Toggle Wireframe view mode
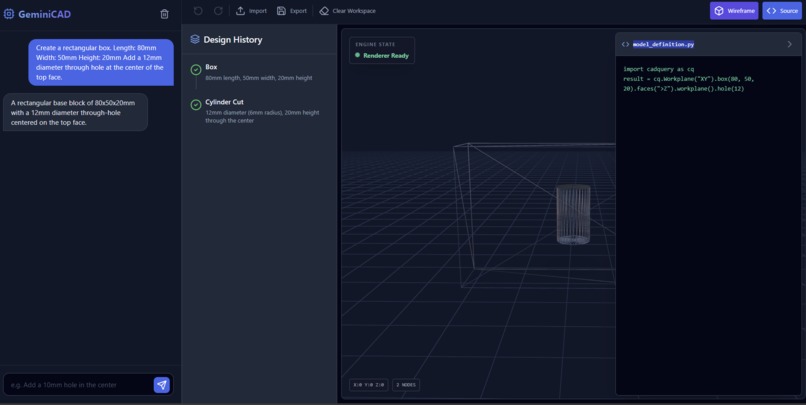 (734, 11)
